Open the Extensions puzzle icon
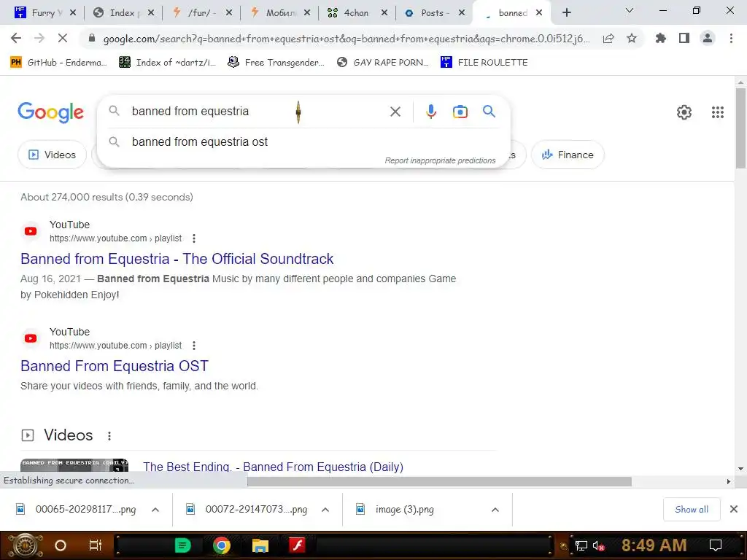 (x=661, y=38)
